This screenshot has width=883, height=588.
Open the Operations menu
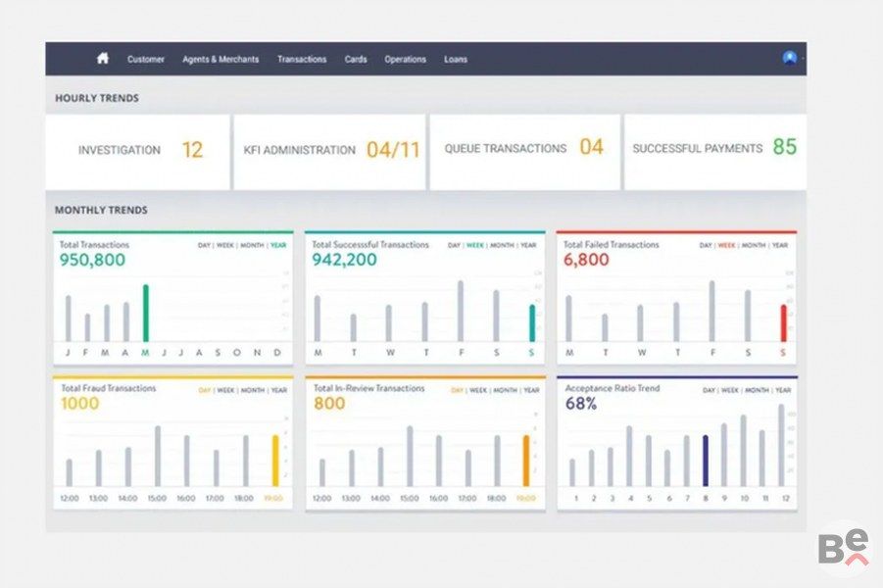click(x=405, y=60)
